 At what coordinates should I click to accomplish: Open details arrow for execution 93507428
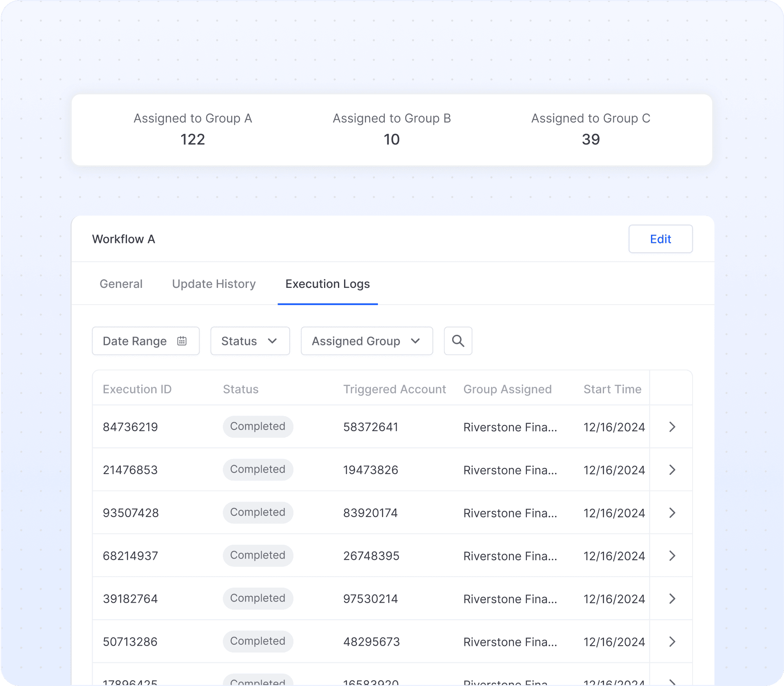(672, 512)
